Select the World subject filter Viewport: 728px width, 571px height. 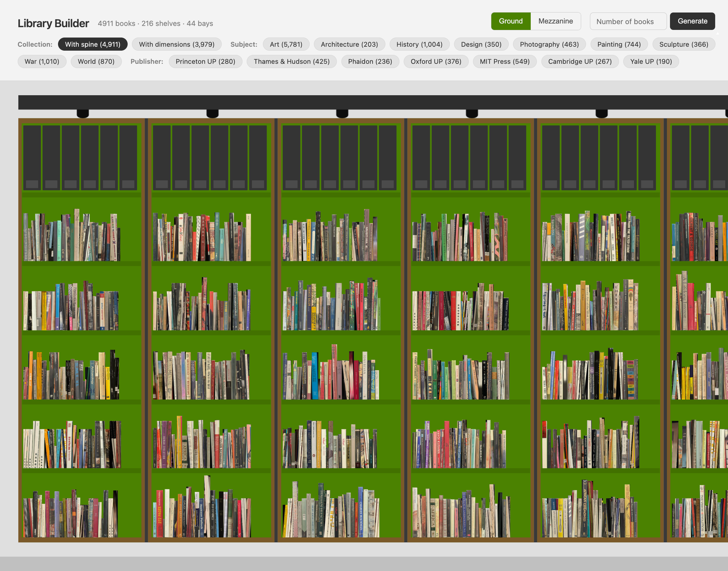(x=96, y=62)
